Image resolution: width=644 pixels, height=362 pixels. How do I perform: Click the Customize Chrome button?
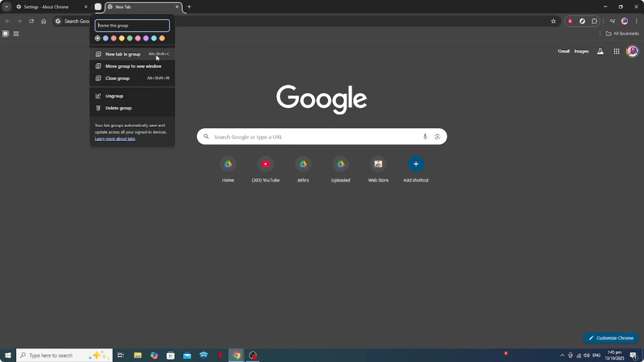pos(611,338)
